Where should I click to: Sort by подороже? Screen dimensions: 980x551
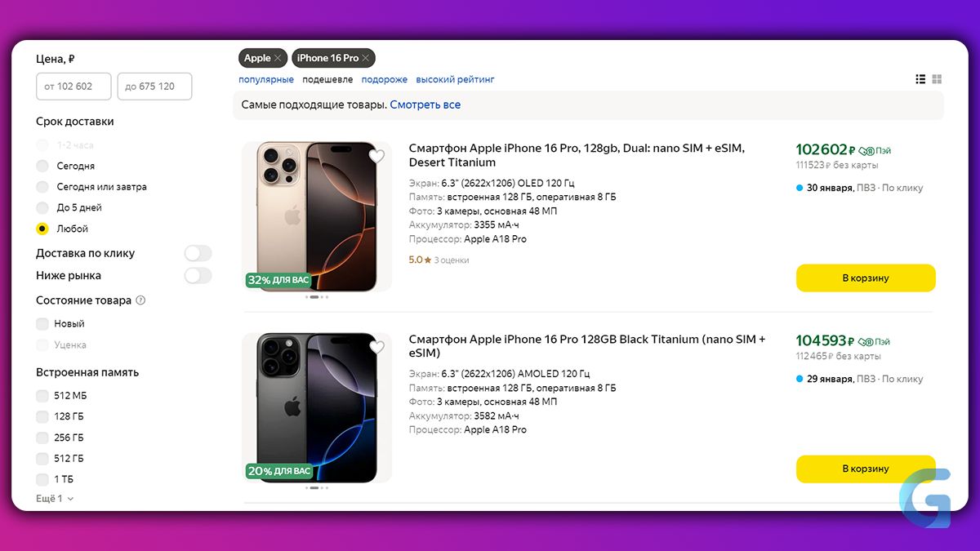[x=384, y=80]
